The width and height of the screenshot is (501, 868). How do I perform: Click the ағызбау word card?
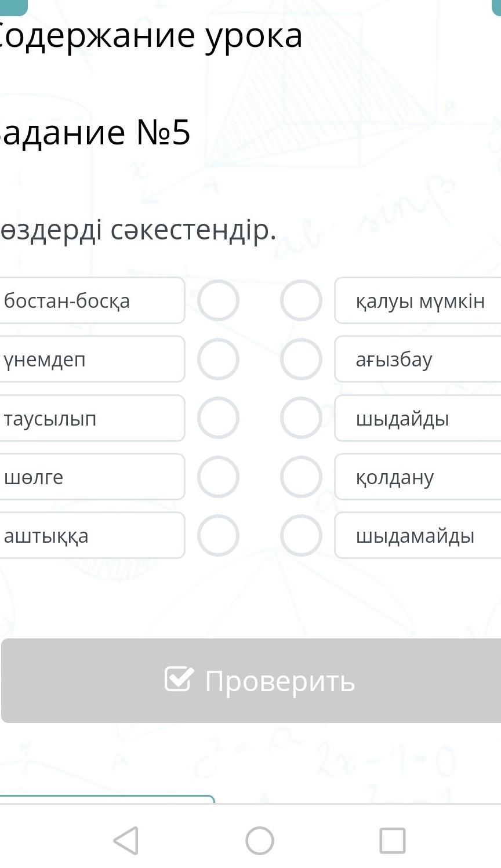point(419,359)
